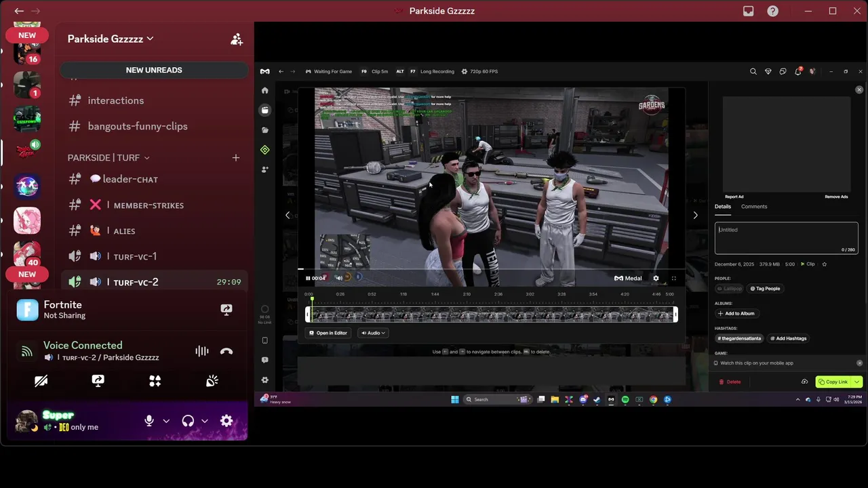Open Medal add friends icon in sidebar

pyautogui.click(x=264, y=169)
